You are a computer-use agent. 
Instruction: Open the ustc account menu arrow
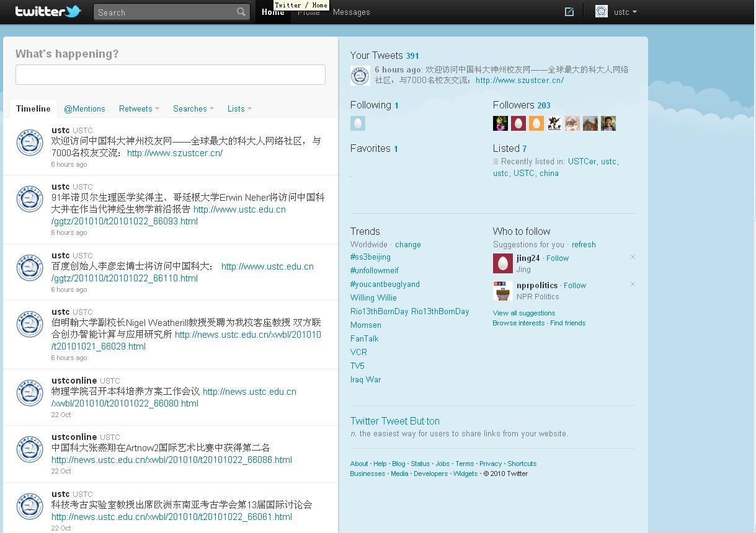[634, 12]
